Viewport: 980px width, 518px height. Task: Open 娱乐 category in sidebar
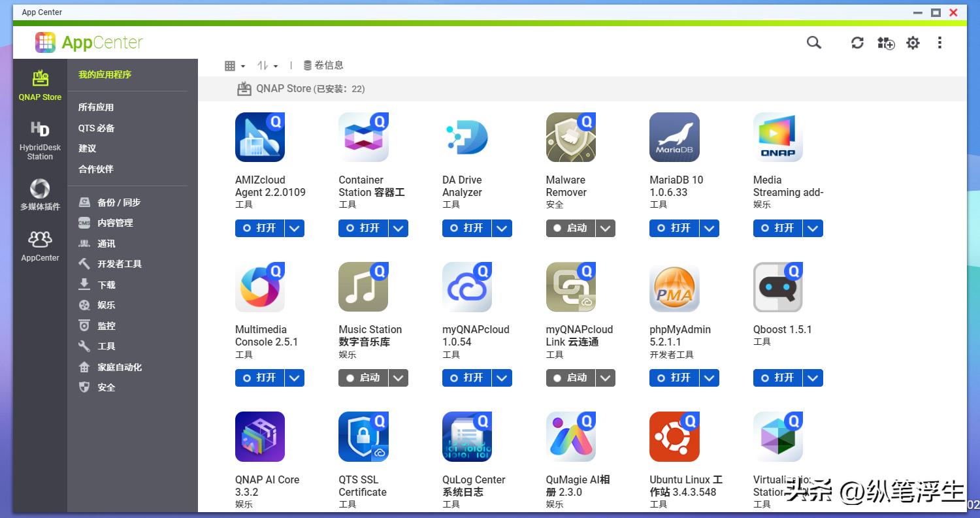97,305
